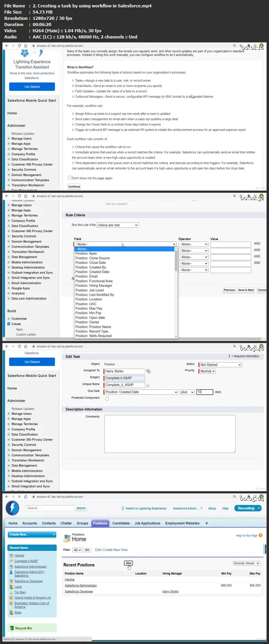Tick the Don't show me this page again checkbox
Viewport: 269px width, 644px height.
(x=70, y=178)
